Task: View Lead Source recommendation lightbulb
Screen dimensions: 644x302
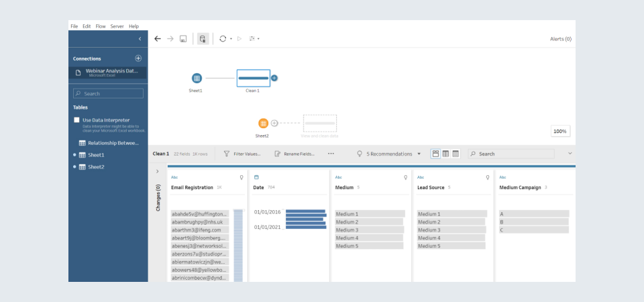Action: (488, 177)
